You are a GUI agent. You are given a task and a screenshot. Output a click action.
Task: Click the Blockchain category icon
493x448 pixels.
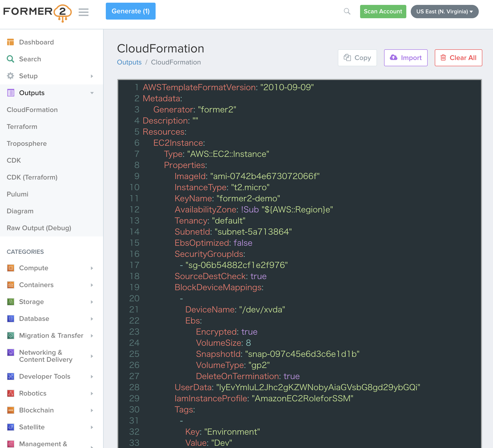point(10,410)
